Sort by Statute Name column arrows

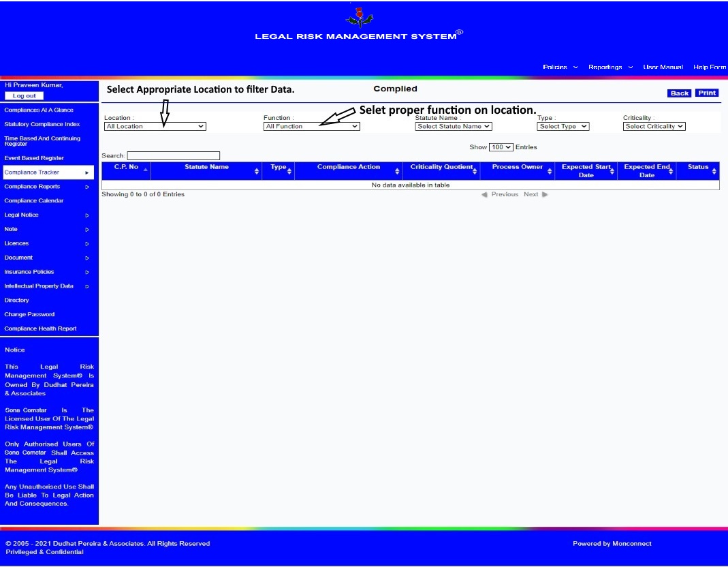pyautogui.click(x=256, y=172)
